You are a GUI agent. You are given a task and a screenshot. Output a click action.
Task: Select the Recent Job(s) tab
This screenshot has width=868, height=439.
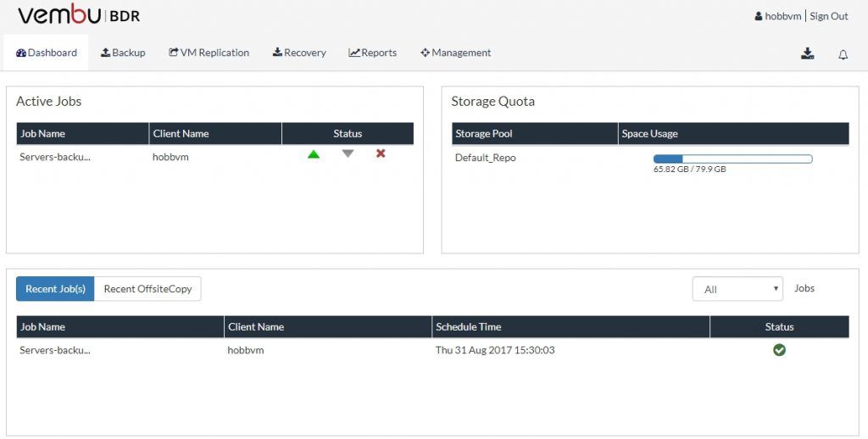coord(55,289)
